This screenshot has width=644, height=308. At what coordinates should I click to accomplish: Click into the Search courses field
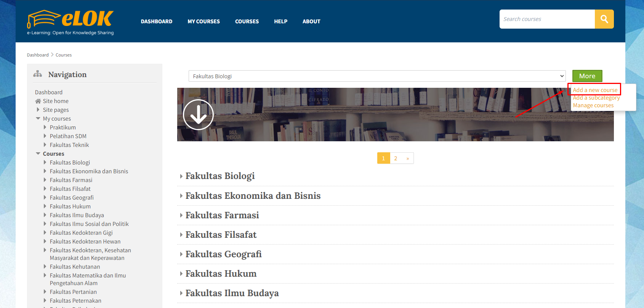547,19
